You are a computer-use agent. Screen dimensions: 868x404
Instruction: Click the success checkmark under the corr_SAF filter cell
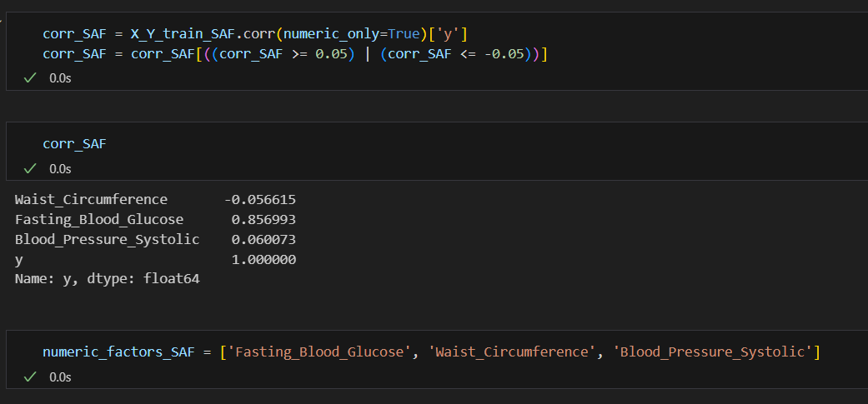pyautogui.click(x=30, y=78)
